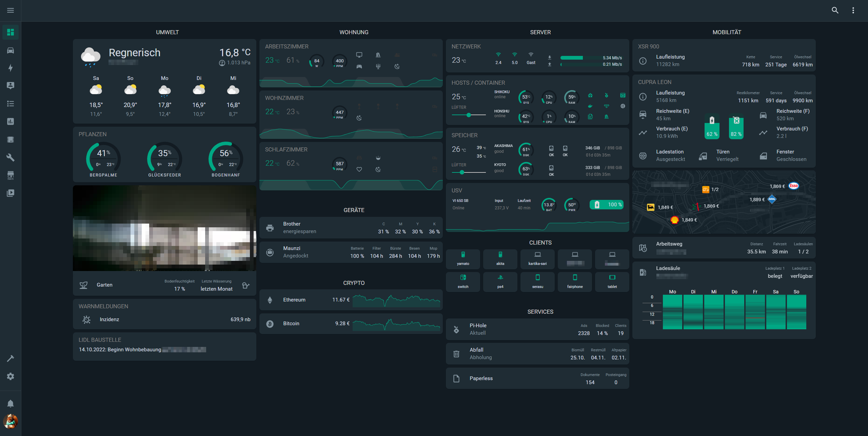Viewport: 868px width, 436px height.
Task: Open the code editor container icon
Action: point(623,96)
